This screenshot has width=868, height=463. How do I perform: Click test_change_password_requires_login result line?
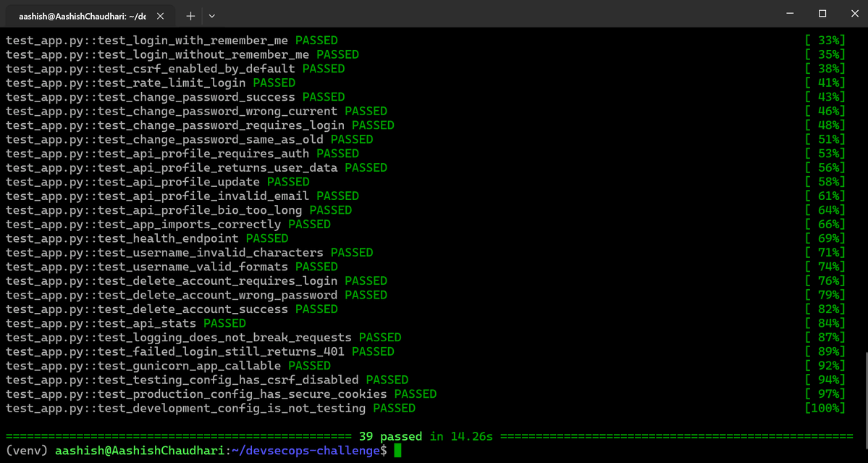click(200, 125)
